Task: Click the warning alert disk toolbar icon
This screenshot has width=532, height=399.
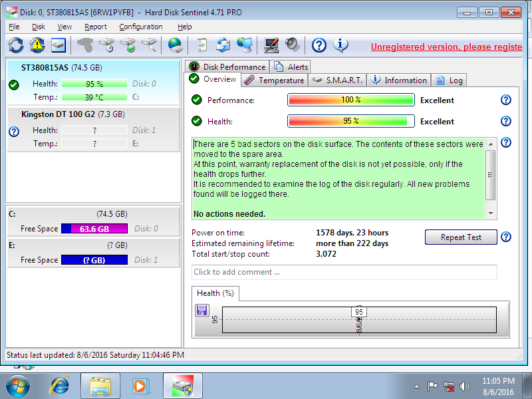Action: click(37, 45)
